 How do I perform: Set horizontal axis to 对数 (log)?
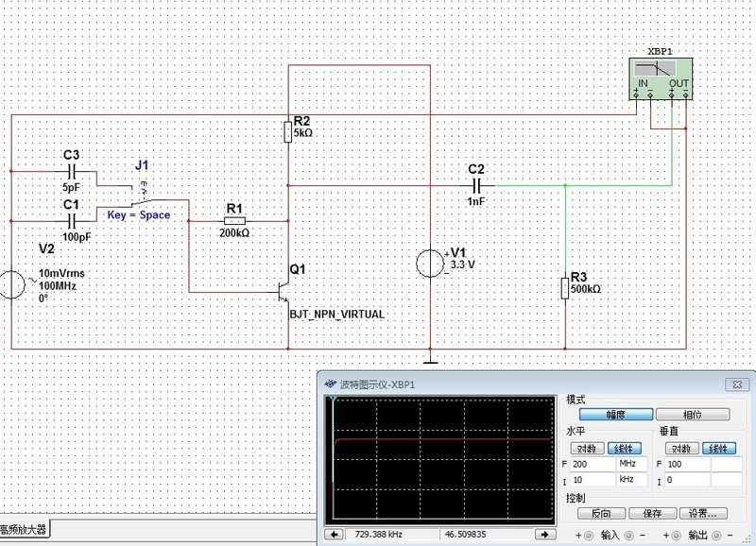(588, 448)
